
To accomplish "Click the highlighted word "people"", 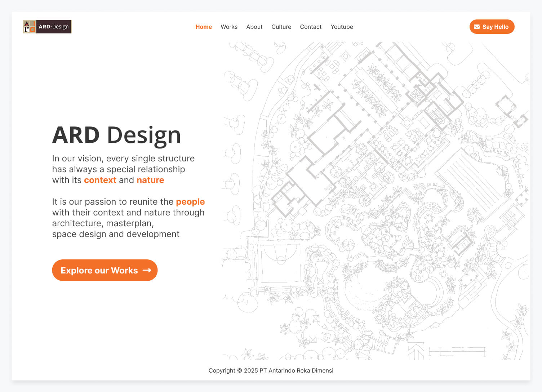I will click(x=190, y=202).
